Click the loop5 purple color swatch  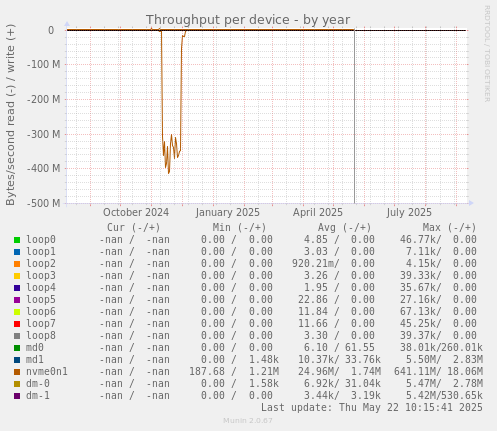[17, 300]
